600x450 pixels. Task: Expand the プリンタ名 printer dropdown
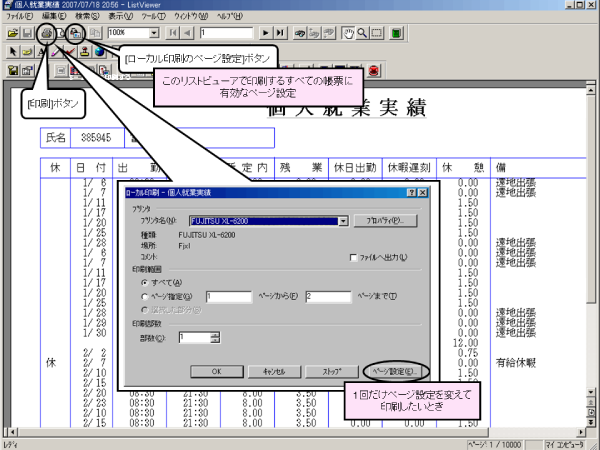(x=343, y=220)
